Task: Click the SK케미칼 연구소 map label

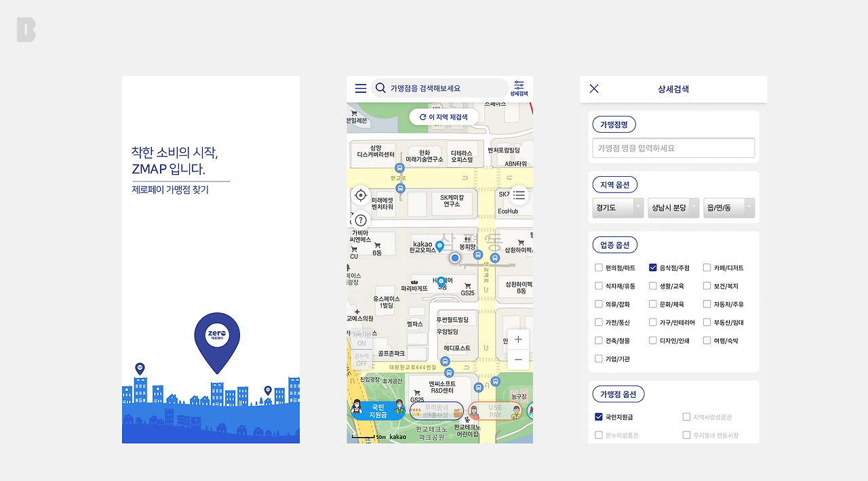Action: [x=452, y=201]
